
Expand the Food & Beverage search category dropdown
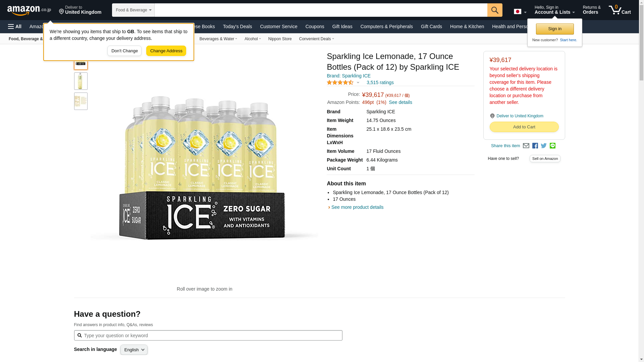coord(133,10)
